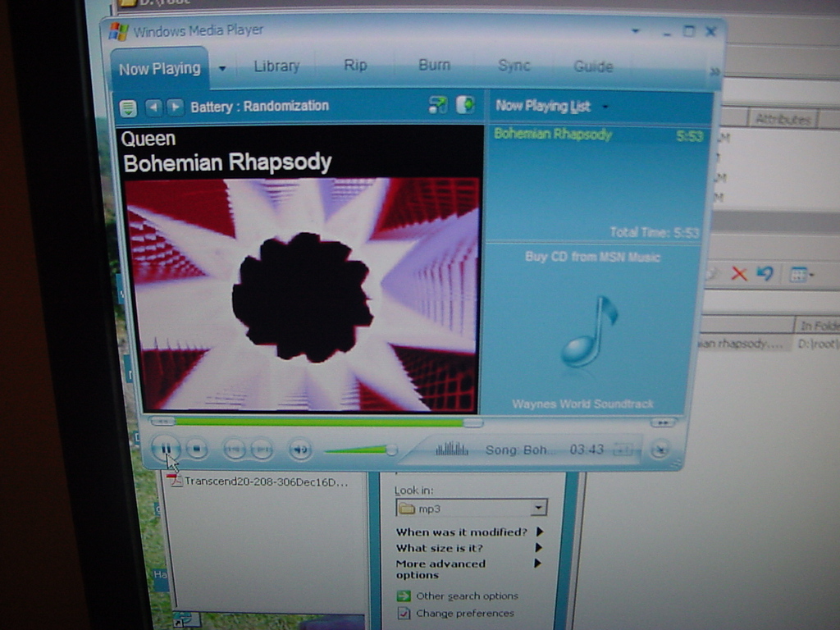Click the Song: Boh... status text
The image size is (840, 630).
[517, 450]
